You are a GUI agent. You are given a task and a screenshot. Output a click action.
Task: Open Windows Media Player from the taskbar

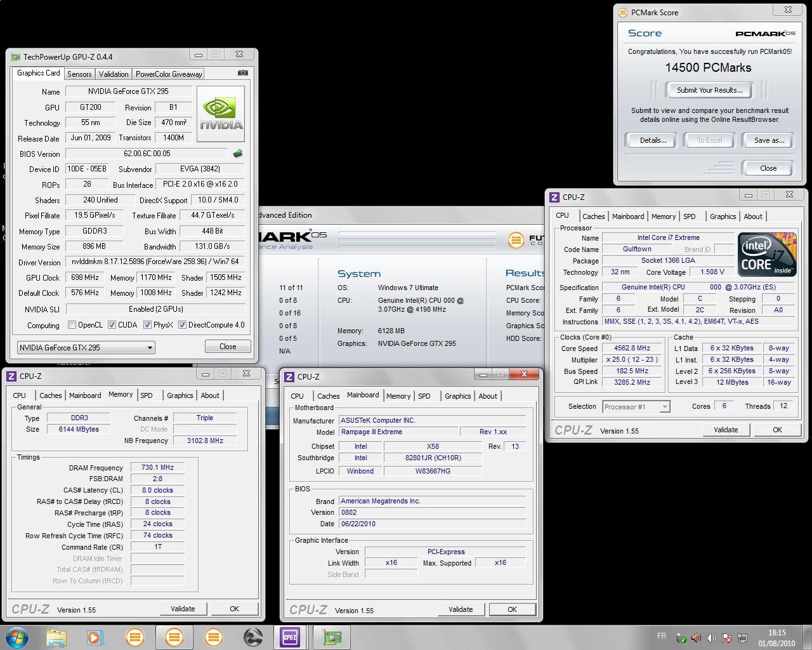point(95,637)
